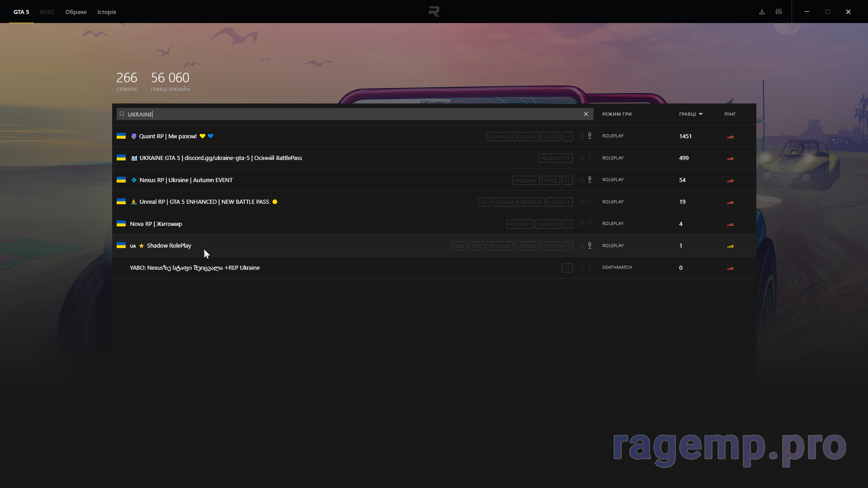Sort by the Режим гри column header
The height and width of the screenshot is (488, 868).
point(617,114)
